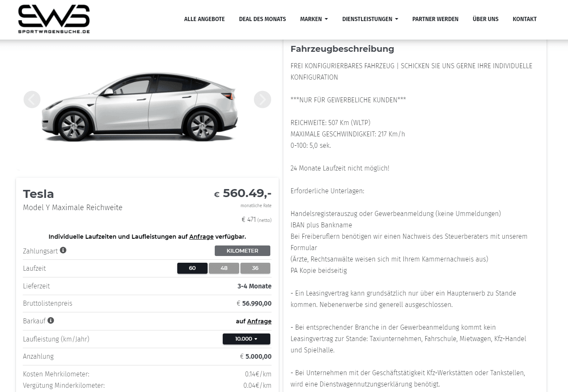Click Vergütung Minderkilometer value 0.04€/km
The height and width of the screenshot is (392, 568).
257,385
